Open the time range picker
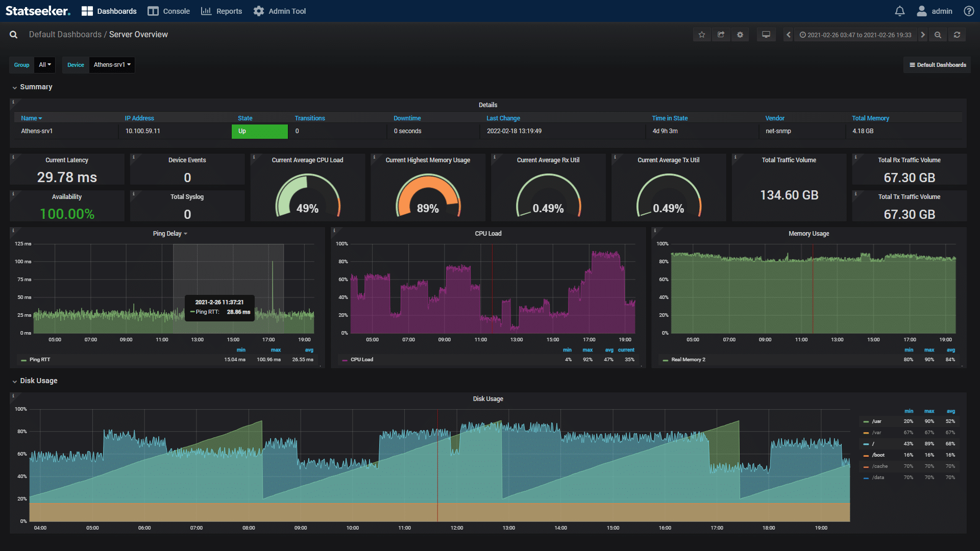980x551 pixels. [x=855, y=35]
